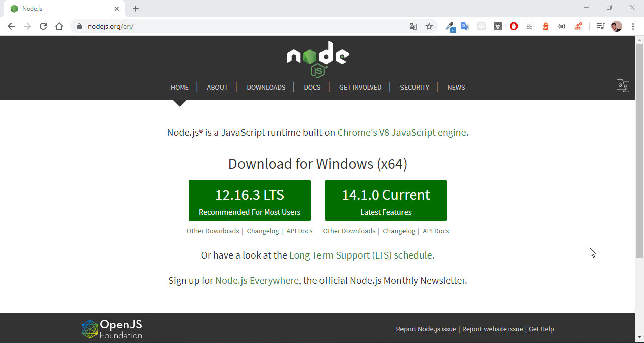
Task: Open Chrome's V8 JavaScript engine link
Action: click(x=401, y=133)
